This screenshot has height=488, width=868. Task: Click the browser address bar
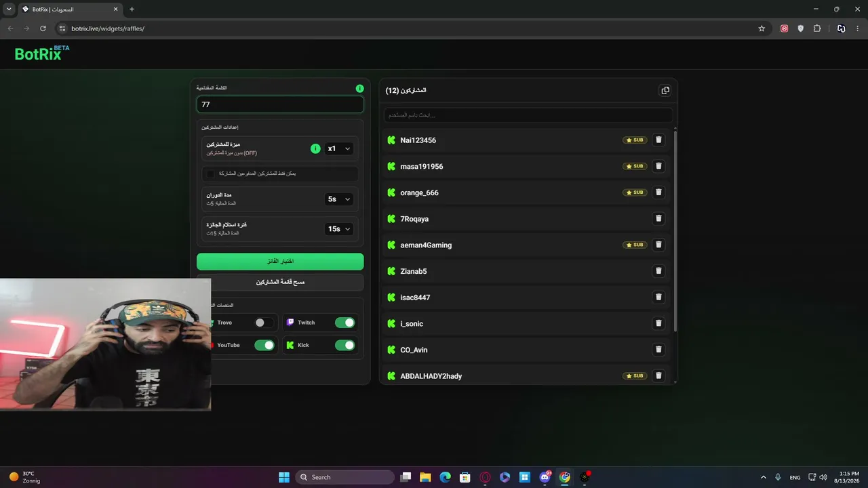(x=407, y=28)
